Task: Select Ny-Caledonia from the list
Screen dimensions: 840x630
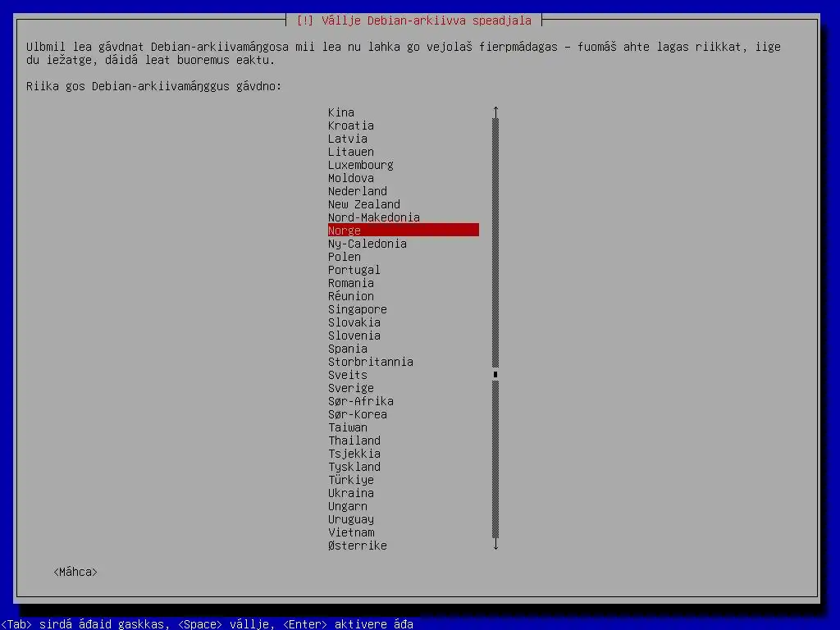Action: tap(403, 244)
